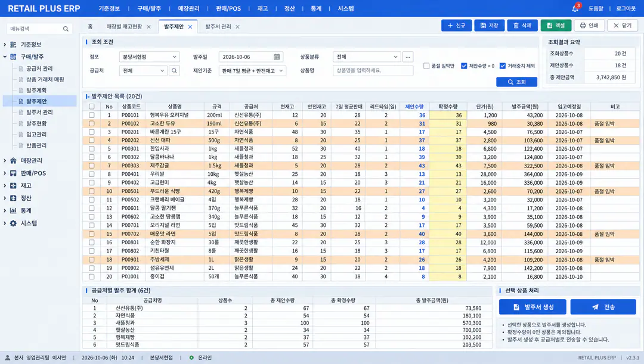Click the 로그아웃 link

[x=626, y=8]
